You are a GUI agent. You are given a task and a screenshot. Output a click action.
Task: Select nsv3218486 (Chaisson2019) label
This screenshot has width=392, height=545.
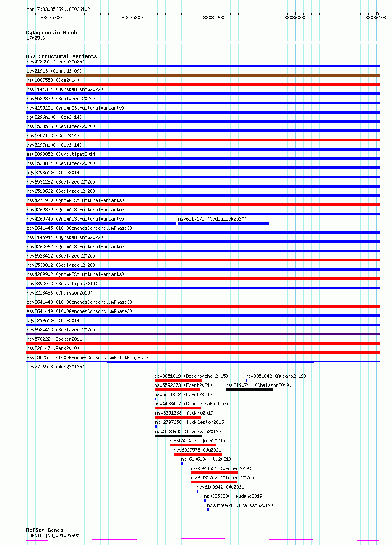(x=59, y=293)
